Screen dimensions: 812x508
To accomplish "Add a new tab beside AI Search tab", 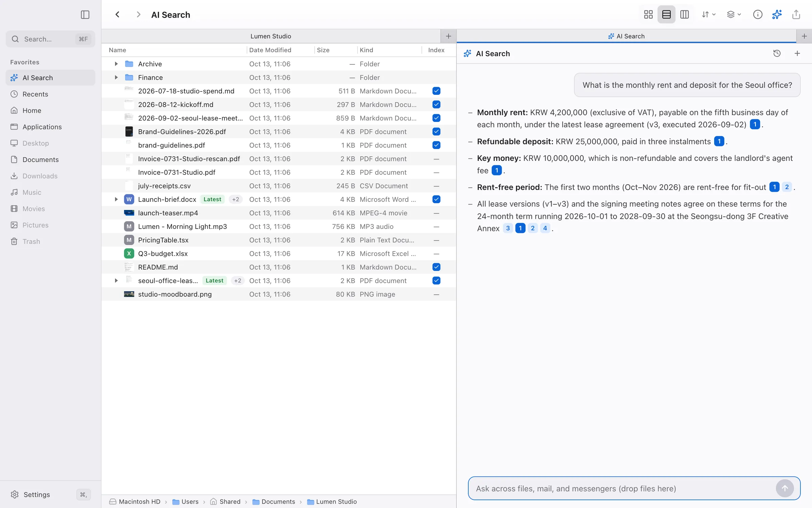I will pos(804,36).
